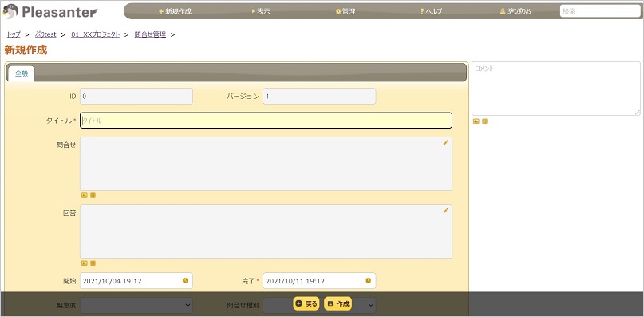644x317 pixels.
Task: Click the second icon below コメント box
Action: point(485,121)
